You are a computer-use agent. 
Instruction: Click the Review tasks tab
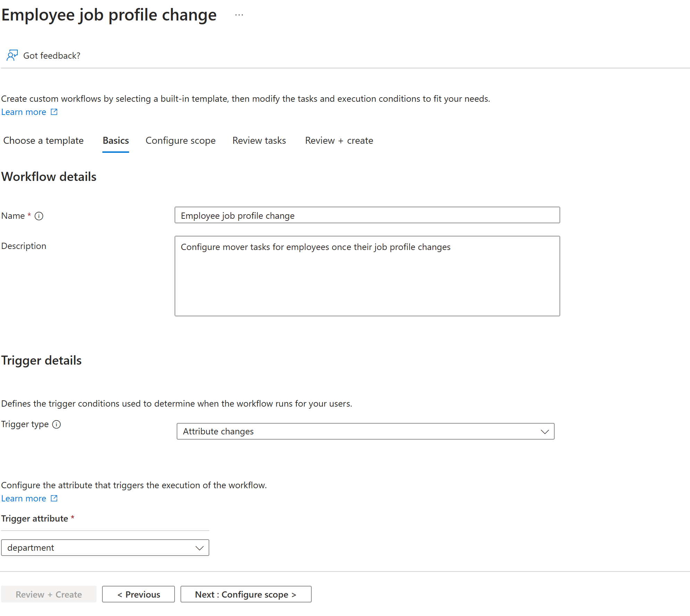click(x=259, y=140)
